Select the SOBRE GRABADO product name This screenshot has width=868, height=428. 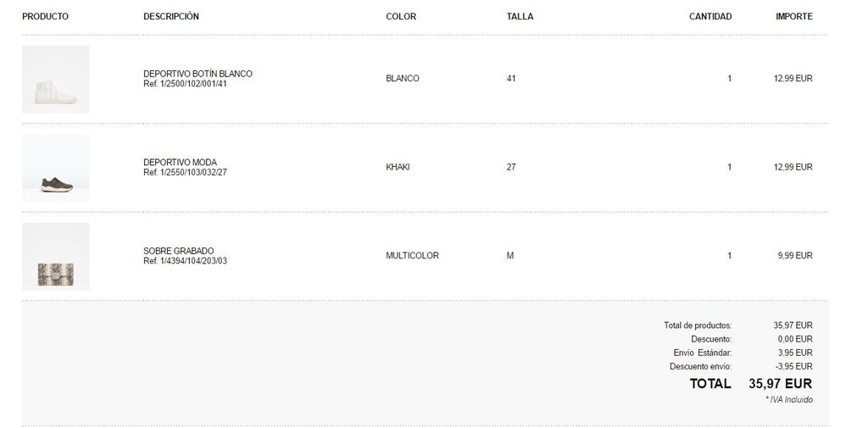tap(179, 251)
